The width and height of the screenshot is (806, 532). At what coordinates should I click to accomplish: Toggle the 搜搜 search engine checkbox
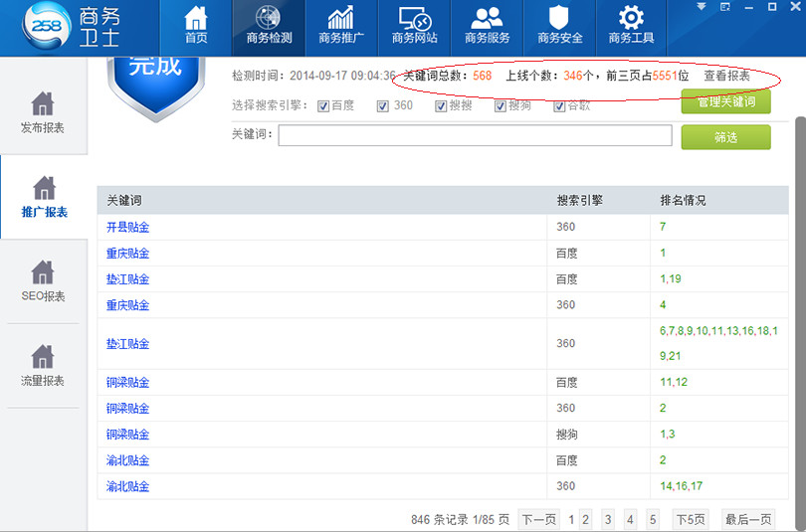pos(441,106)
